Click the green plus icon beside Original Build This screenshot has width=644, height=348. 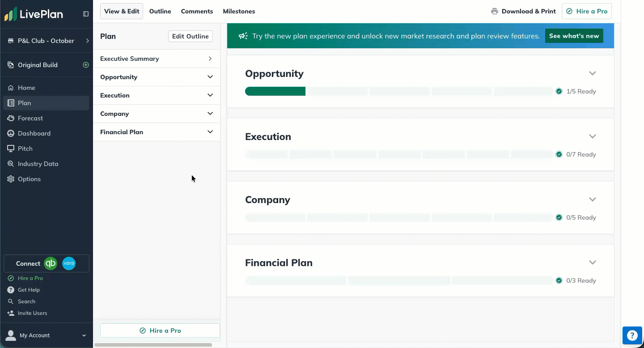[x=86, y=65]
